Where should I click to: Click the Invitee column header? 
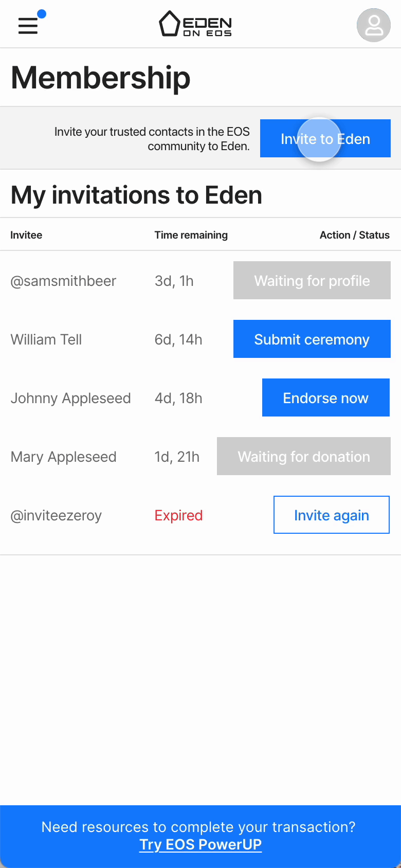click(x=26, y=235)
